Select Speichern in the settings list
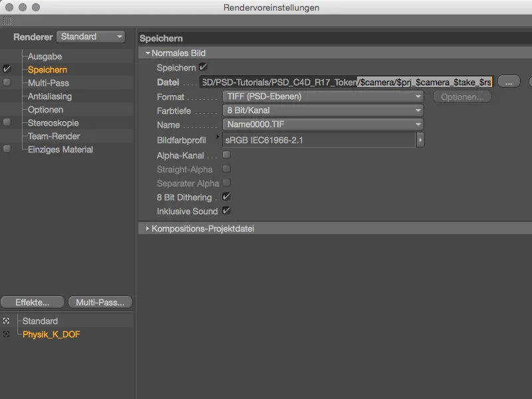532x399 pixels. (x=47, y=70)
